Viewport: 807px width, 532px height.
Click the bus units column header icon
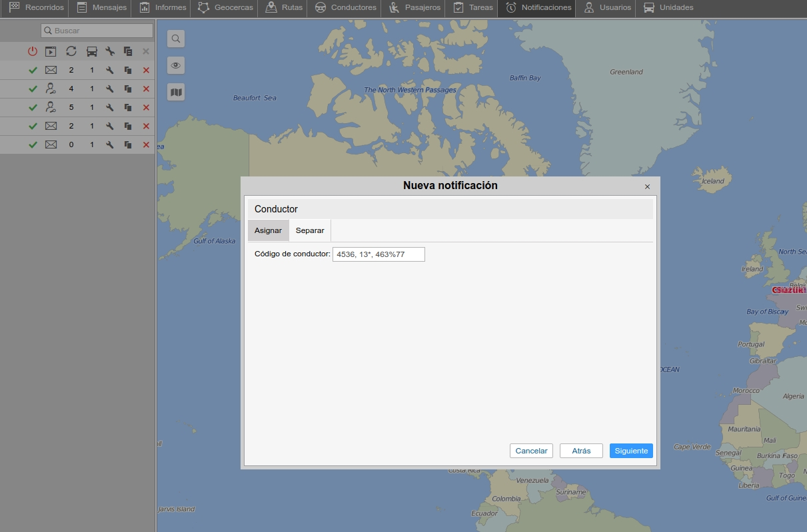pyautogui.click(x=92, y=51)
